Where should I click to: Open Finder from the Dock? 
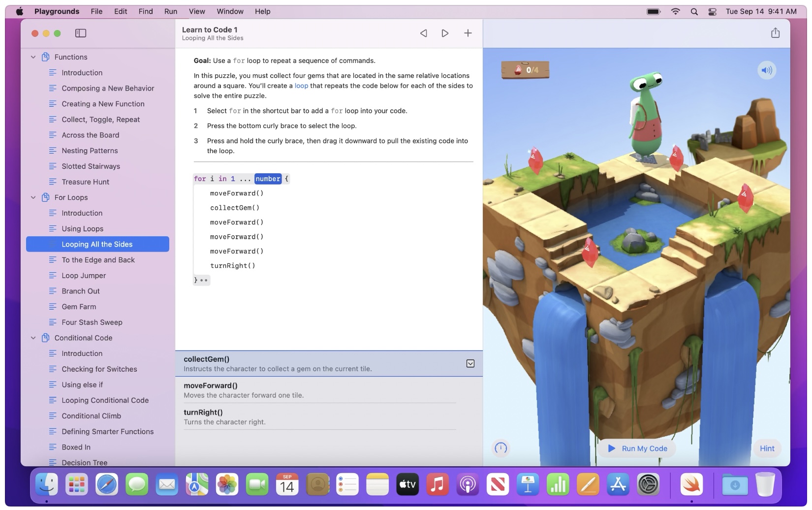pos(47,485)
